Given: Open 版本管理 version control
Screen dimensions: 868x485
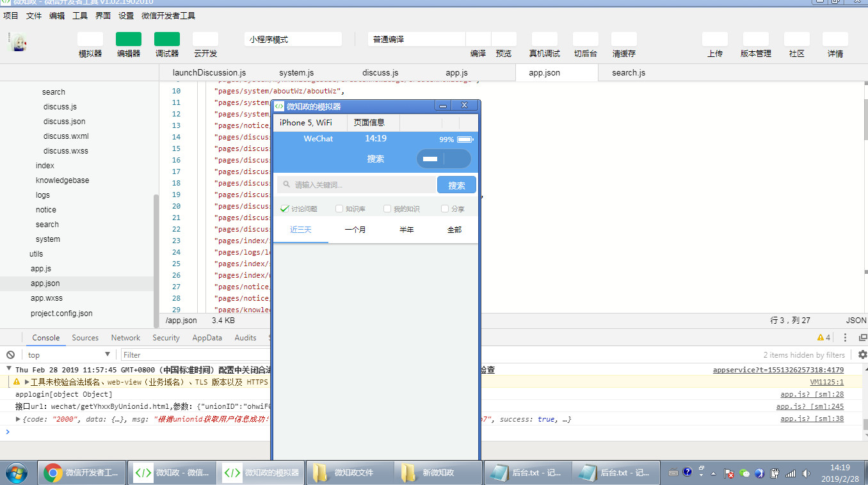Looking at the screenshot, I should 755,40.
